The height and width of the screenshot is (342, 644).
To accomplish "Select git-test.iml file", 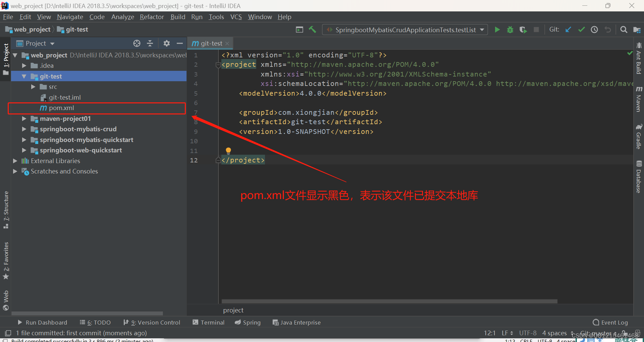I will [x=65, y=98].
